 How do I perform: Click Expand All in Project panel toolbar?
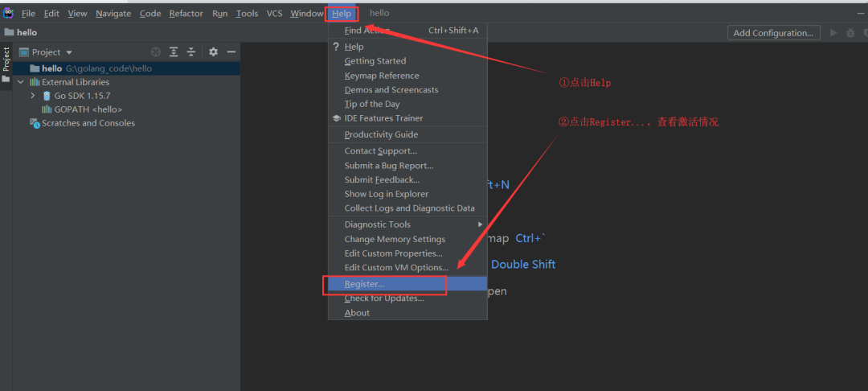pos(174,51)
